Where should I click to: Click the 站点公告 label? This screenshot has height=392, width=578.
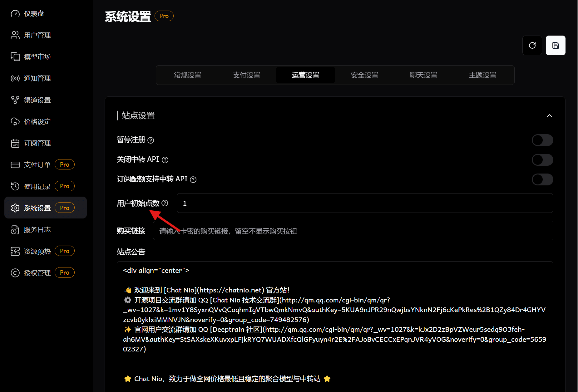131,252
